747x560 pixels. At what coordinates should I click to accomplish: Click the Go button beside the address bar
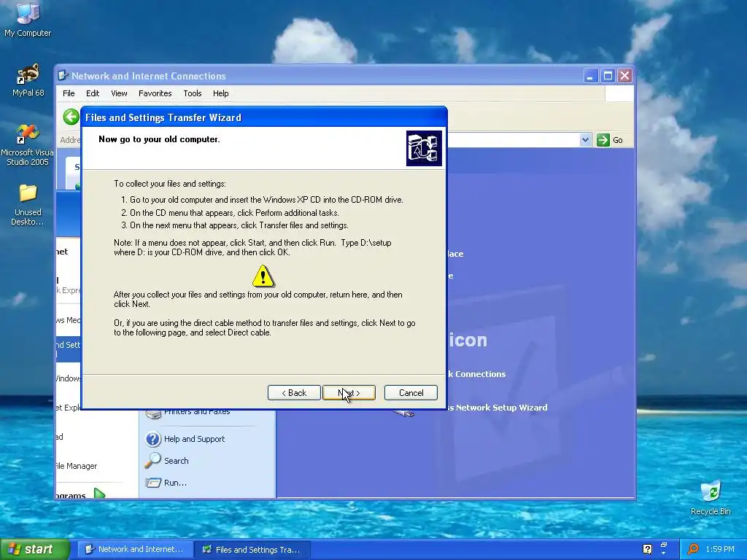click(611, 140)
